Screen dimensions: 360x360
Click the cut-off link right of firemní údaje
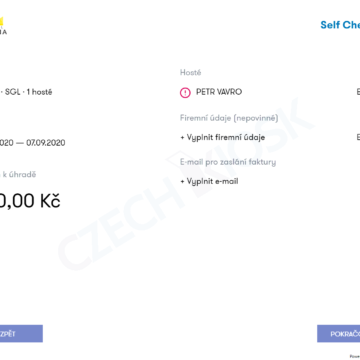point(358,137)
